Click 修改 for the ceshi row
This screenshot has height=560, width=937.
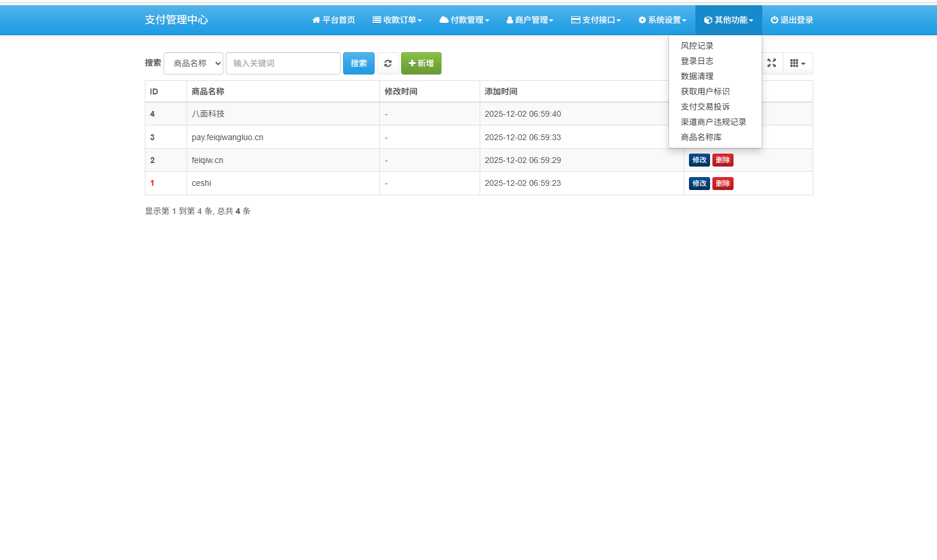point(700,184)
